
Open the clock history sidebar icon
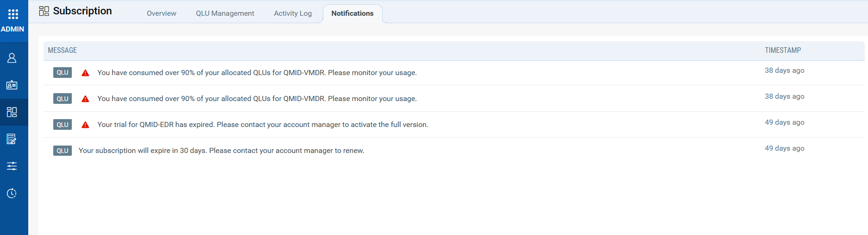12,193
